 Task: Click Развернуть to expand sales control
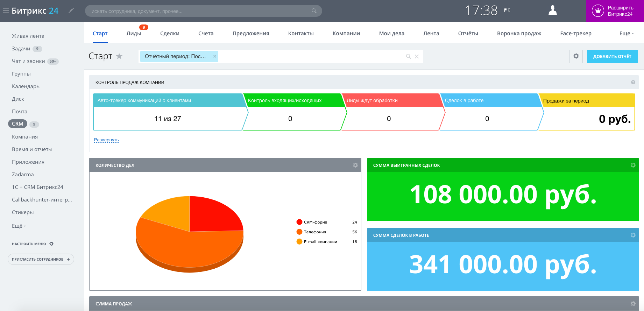pos(106,140)
